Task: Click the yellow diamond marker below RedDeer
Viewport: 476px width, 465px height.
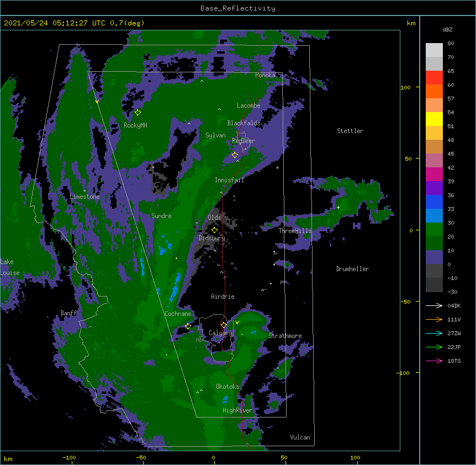Action: (235, 155)
